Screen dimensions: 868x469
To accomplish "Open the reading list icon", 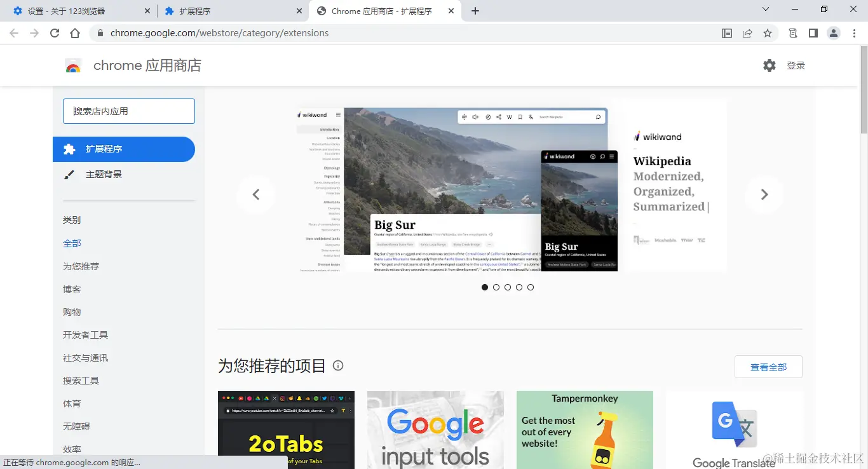I will click(x=793, y=33).
